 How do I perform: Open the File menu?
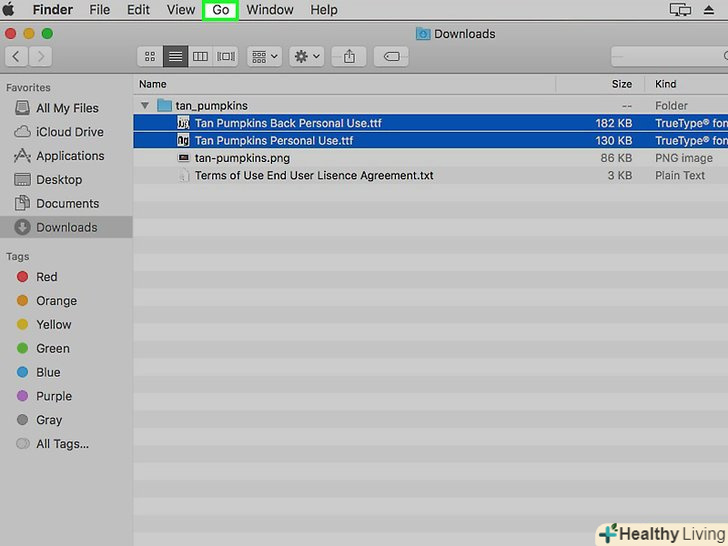click(100, 10)
